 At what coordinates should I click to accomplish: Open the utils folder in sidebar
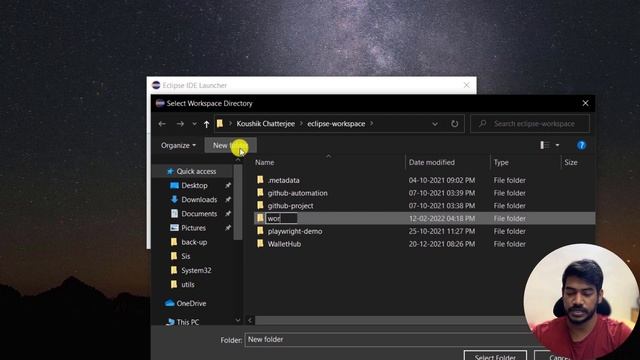(188, 284)
